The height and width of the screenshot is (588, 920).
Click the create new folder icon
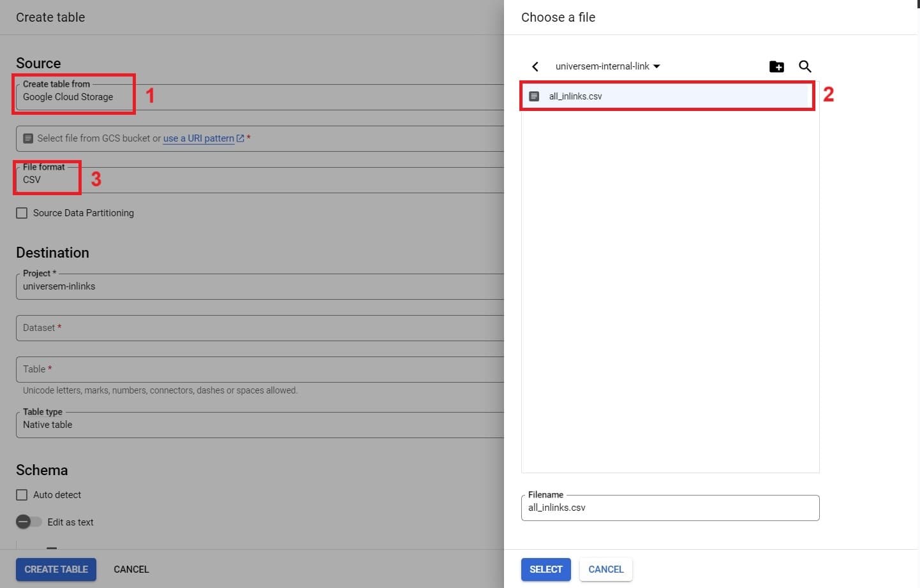776,66
